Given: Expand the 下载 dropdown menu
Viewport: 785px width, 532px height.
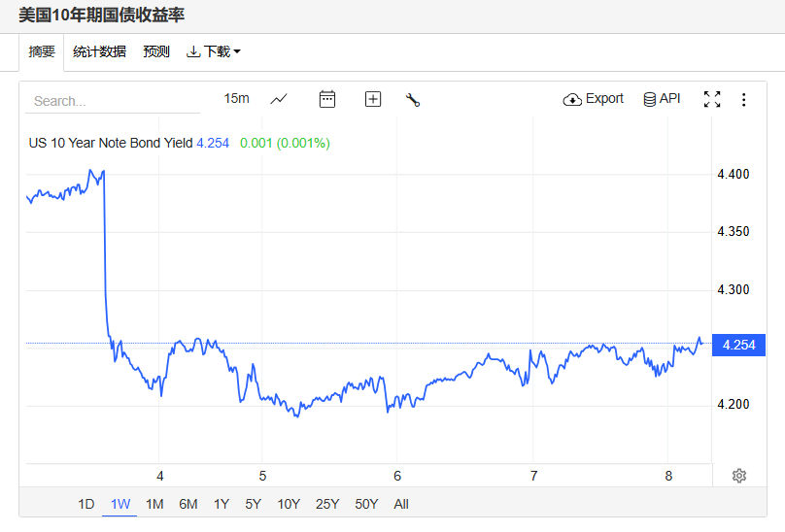Looking at the screenshot, I should pyautogui.click(x=213, y=51).
